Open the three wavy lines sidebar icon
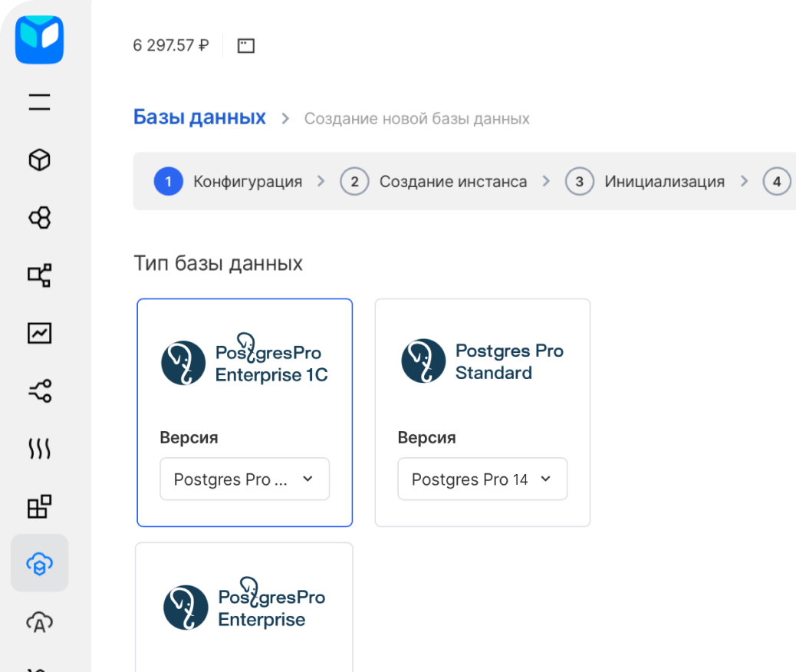 click(x=40, y=449)
